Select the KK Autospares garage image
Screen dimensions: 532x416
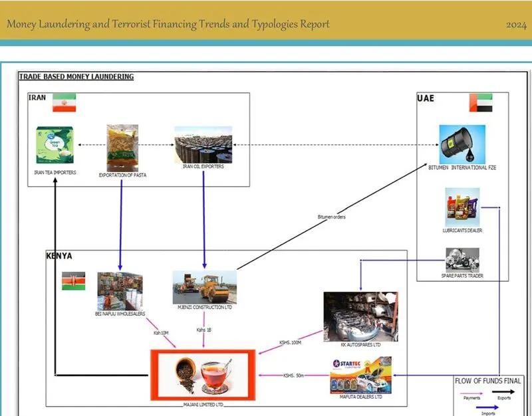click(360, 317)
